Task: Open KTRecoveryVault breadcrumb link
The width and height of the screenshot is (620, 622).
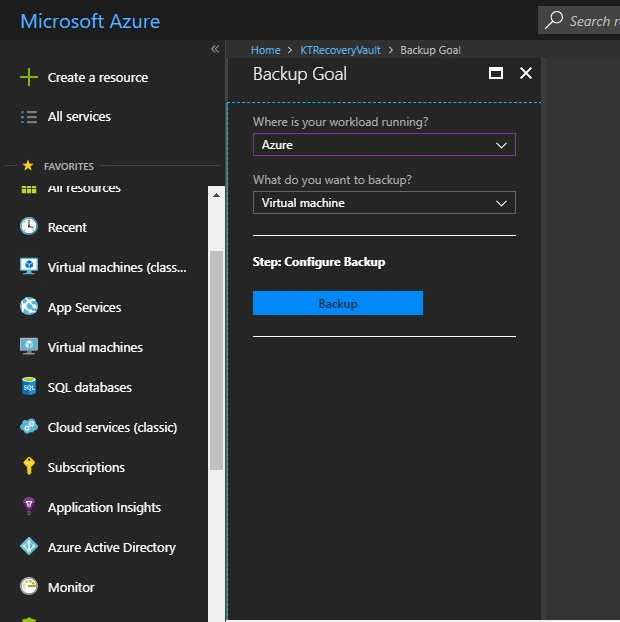Action: (x=340, y=50)
